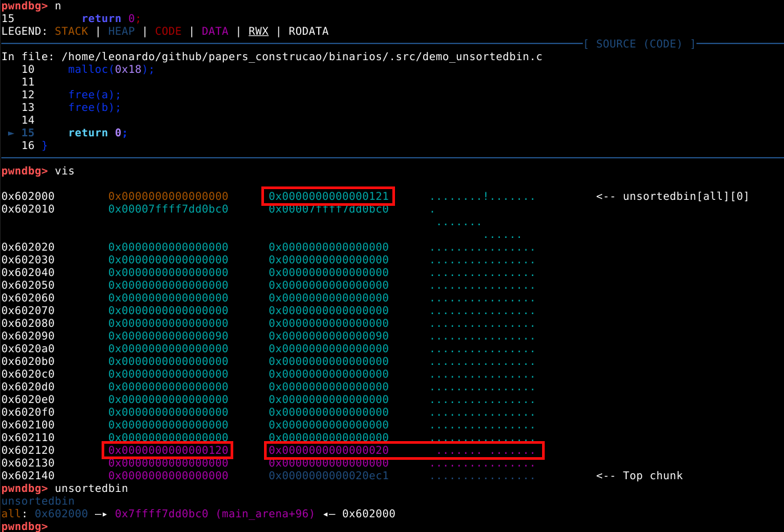Click the RODATA legend label
Viewport: 784px width, 532px height.
[308, 31]
